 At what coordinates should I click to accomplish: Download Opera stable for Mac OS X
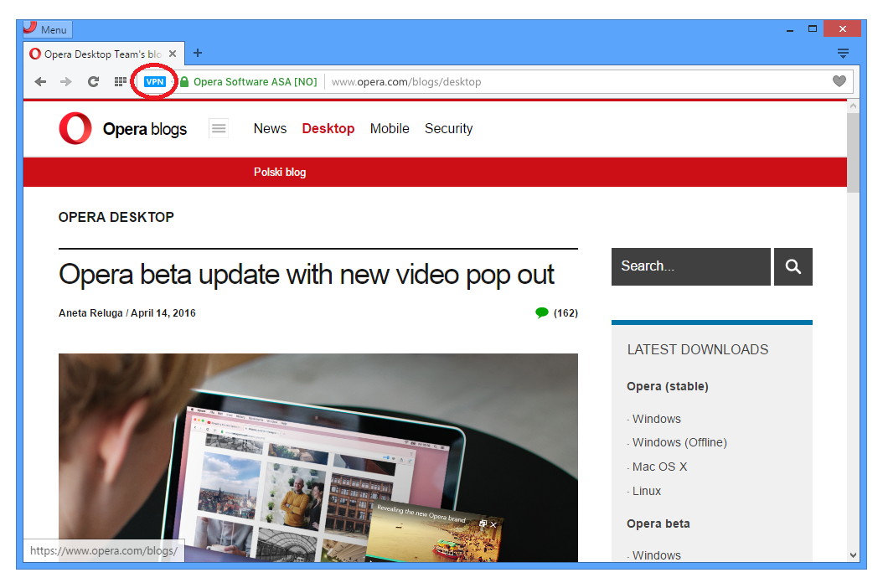click(x=659, y=467)
